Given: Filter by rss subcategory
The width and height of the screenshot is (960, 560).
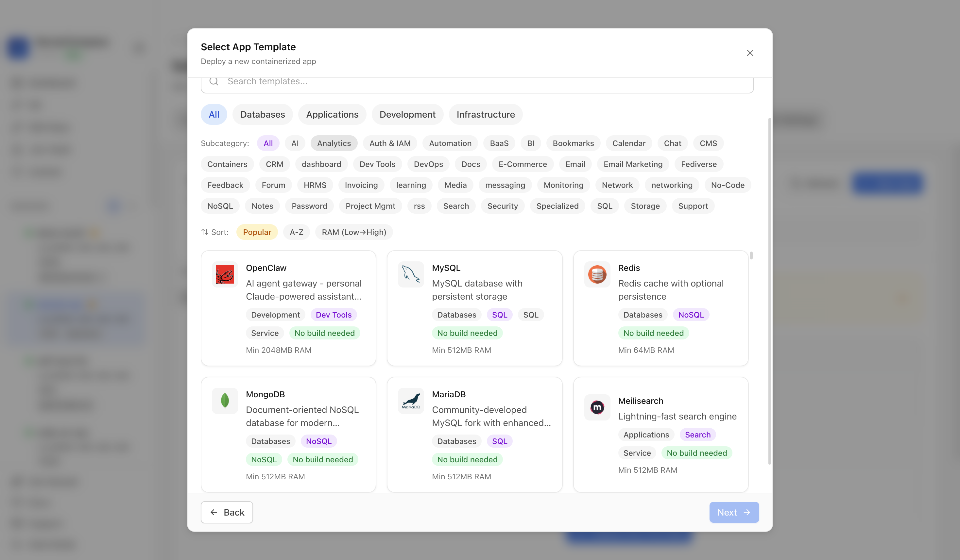Looking at the screenshot, I should [x=419, y=206].
